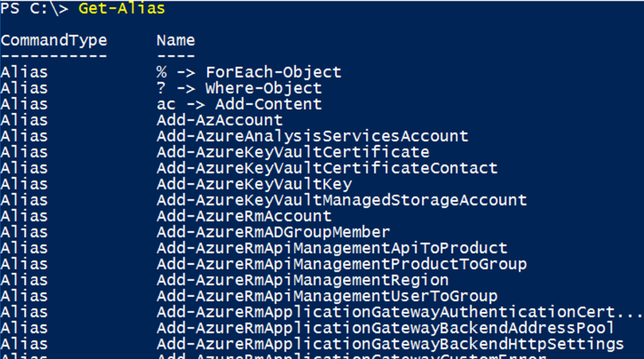The width and height of the screenshot is (644, 359).
Task: Click the CommandType column header
Action: [54, 41]
